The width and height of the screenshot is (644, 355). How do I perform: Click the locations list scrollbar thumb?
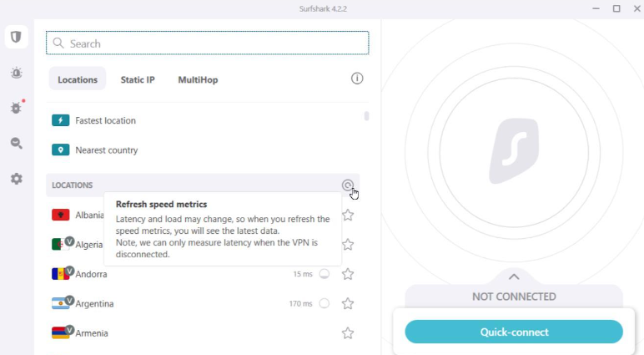click(366, 116)
